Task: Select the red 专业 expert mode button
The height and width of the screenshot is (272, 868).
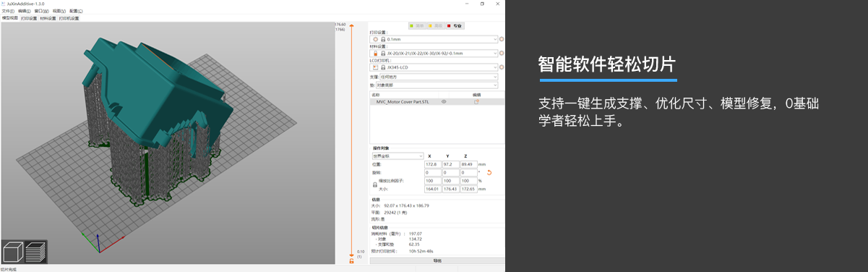Action: [x=455, y=26]
